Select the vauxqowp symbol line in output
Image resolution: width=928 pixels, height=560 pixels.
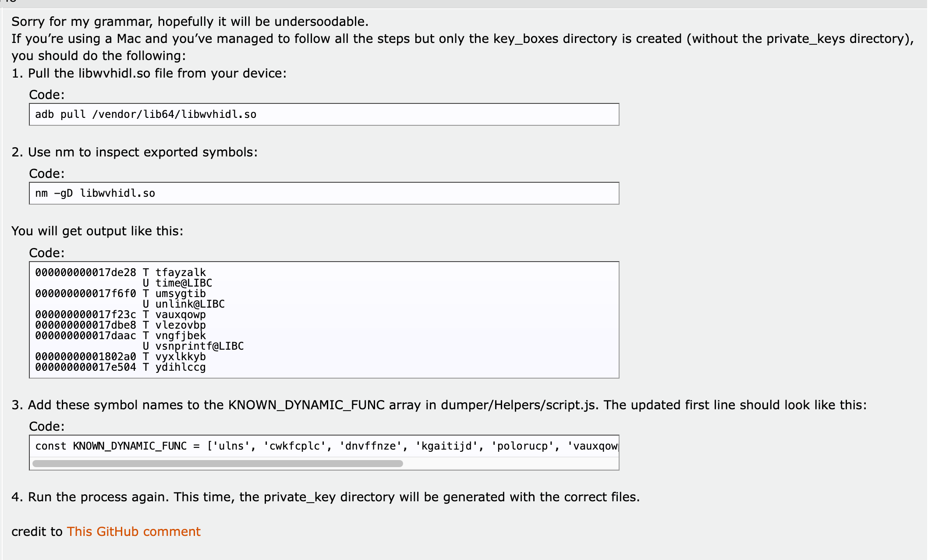pyautogui.click(x=181, y=315)
